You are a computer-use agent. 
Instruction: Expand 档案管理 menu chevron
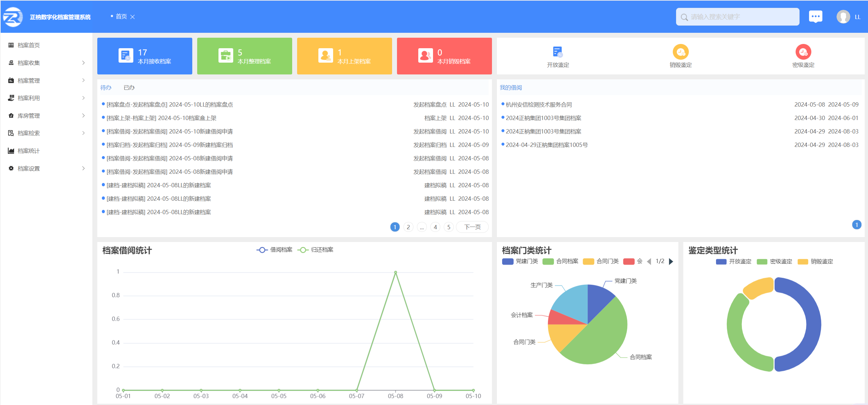(x=83, y=80)
